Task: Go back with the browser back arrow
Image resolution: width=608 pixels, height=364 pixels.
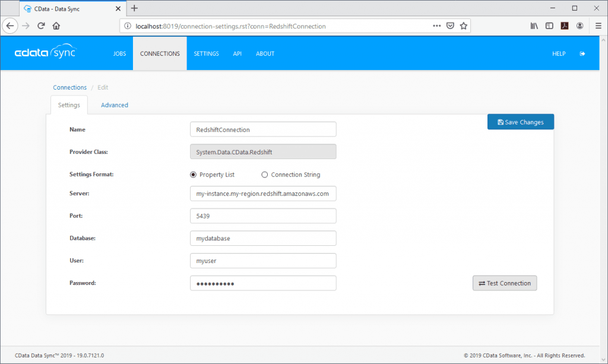Action: pyautogui.click(x=10, y=26)
